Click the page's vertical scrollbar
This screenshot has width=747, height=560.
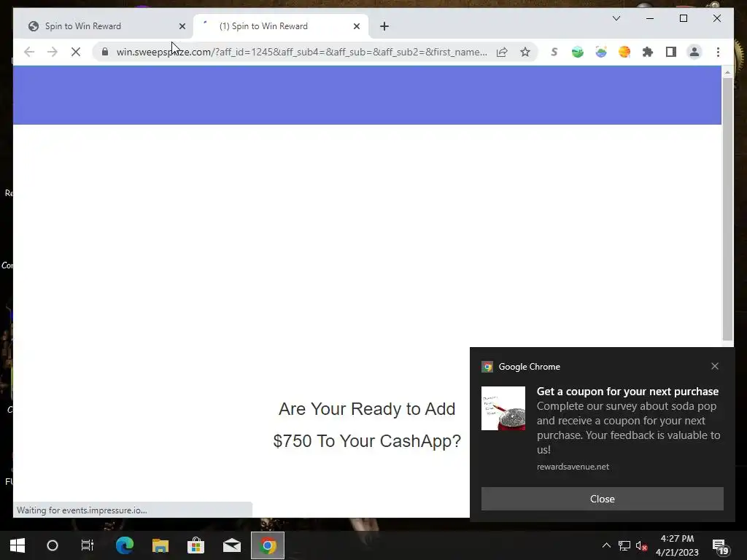[x=727, y=209]
